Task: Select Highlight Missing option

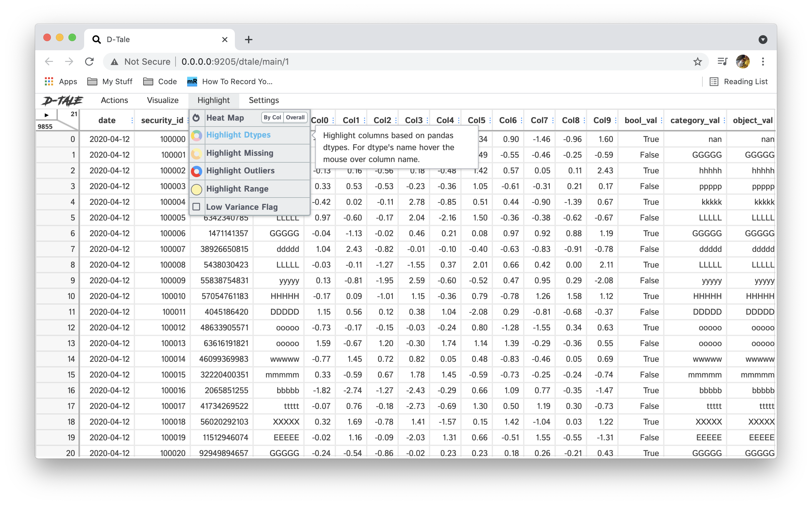Action: 239,153
